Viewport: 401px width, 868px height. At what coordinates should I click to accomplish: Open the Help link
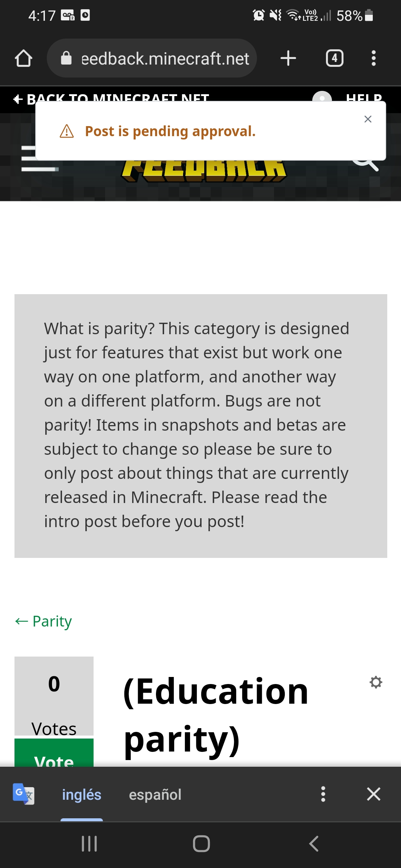364,97
